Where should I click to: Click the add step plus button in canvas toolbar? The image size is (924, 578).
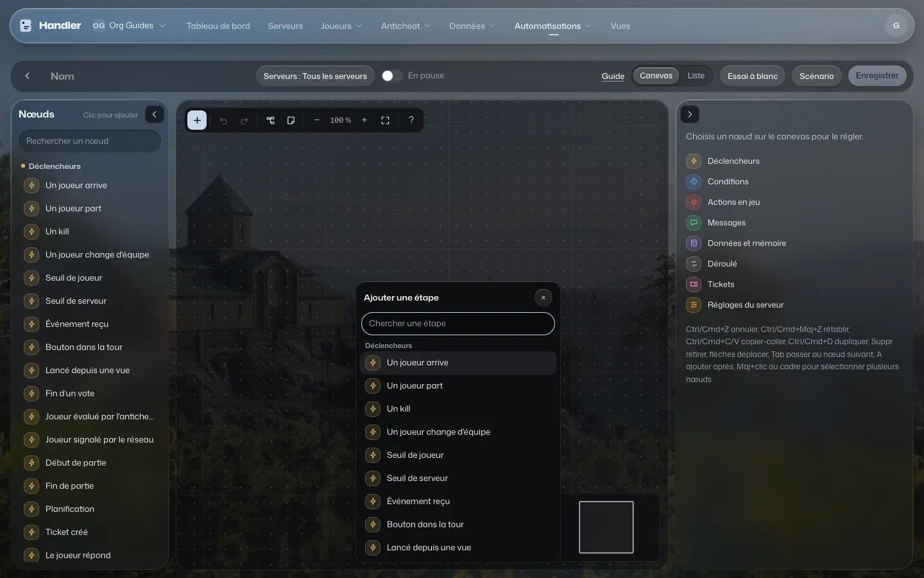pyautogui.click(x=197, y=120)
